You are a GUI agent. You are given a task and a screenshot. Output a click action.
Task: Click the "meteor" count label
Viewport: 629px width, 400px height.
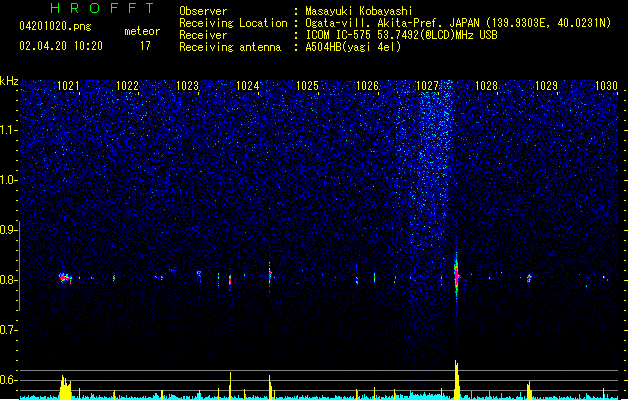point(142,31)
